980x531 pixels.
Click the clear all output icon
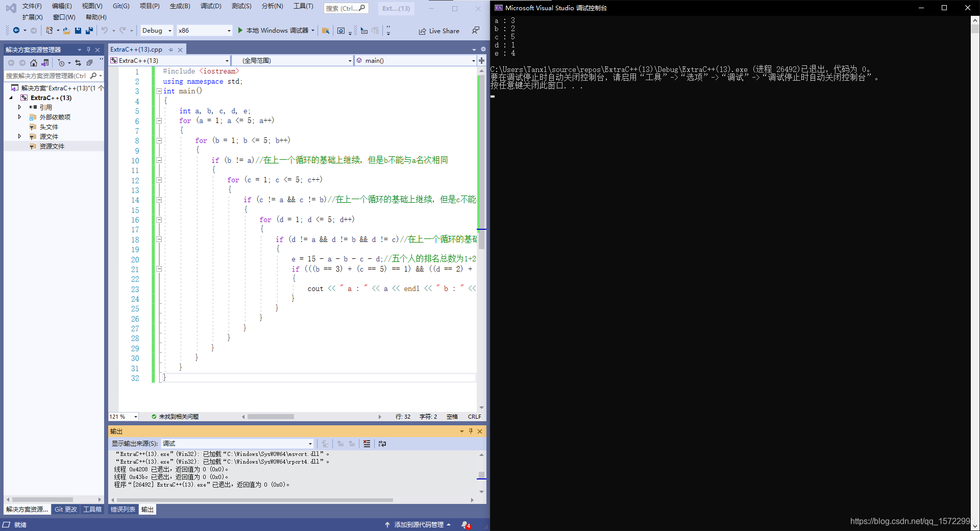tap(366, 444)
